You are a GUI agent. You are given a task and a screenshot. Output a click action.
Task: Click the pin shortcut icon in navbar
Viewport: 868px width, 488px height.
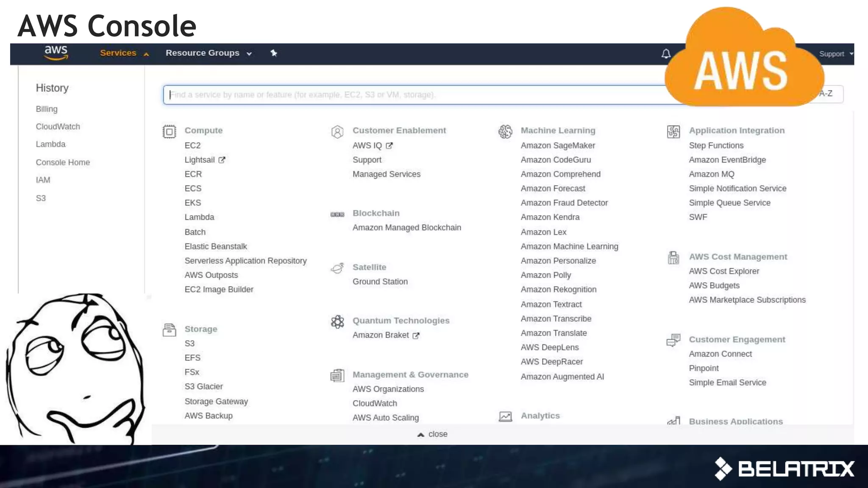[x=274, y=53]
